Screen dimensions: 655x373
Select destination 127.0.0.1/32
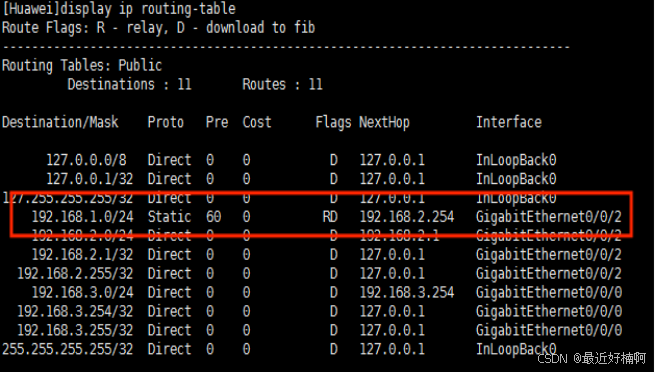pos(89,179)
